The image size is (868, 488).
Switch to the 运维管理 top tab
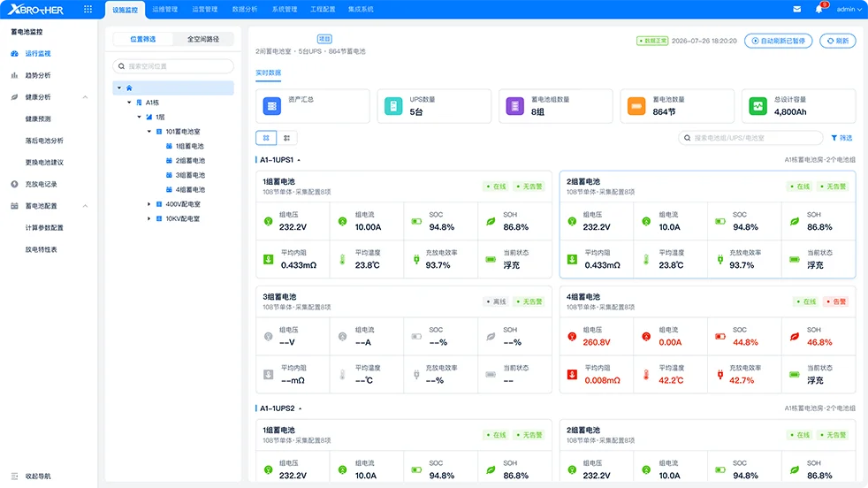click(165, 10)
